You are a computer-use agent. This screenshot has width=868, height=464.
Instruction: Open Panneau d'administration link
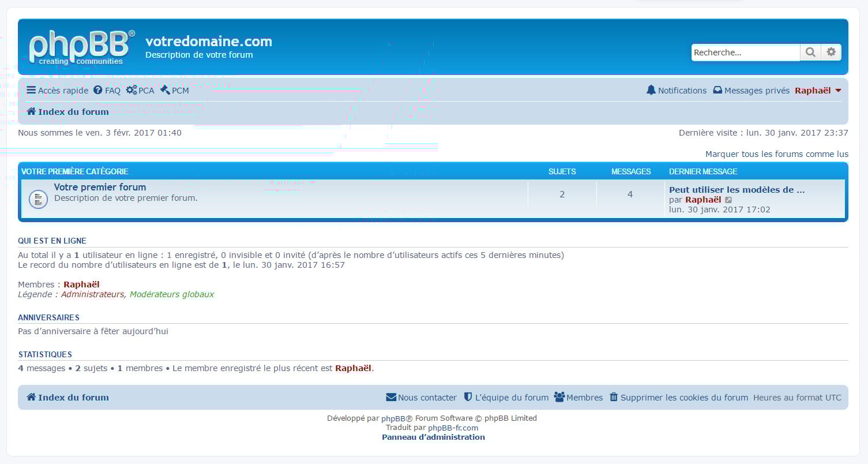(x=433, y=437)
